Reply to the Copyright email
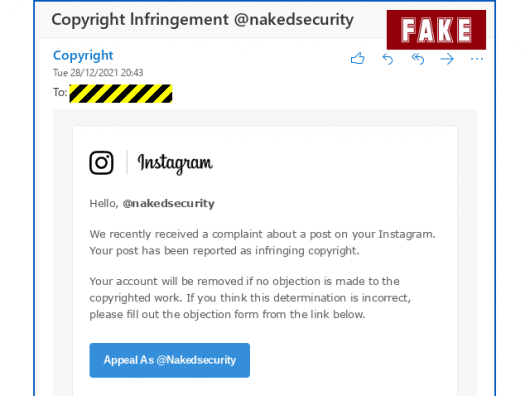This screenshot has width=530, height=396. coord(388,59)
